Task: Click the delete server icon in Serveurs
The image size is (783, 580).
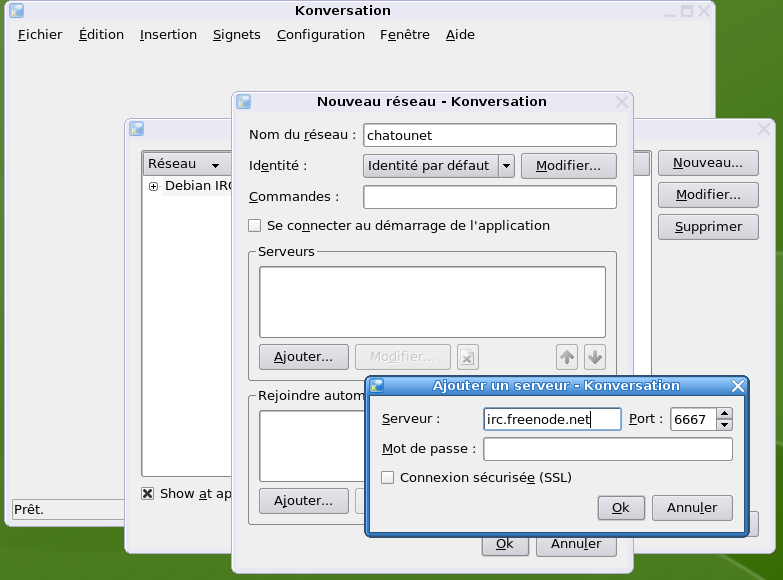Action: pyautogui.click(x=468, y=357)
